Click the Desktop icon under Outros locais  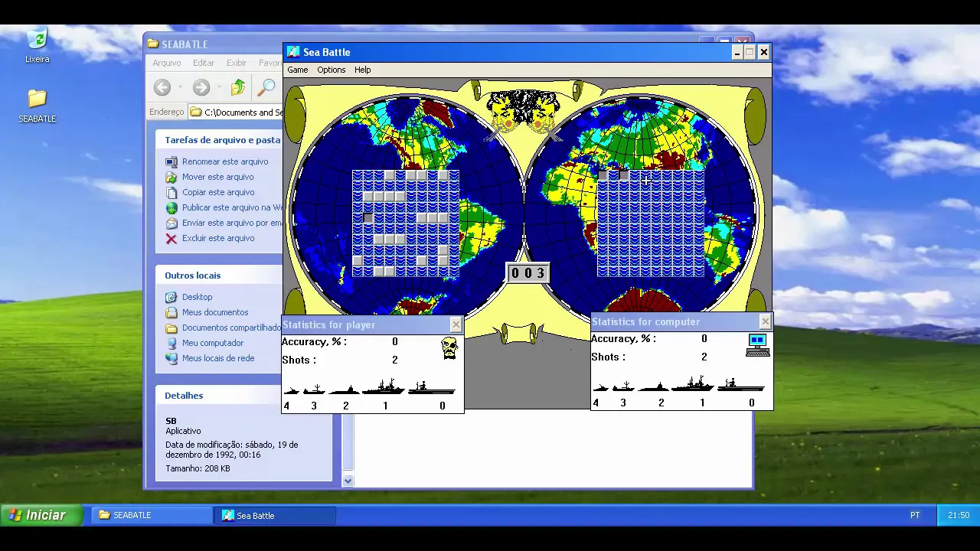click(x=171, y=297)
